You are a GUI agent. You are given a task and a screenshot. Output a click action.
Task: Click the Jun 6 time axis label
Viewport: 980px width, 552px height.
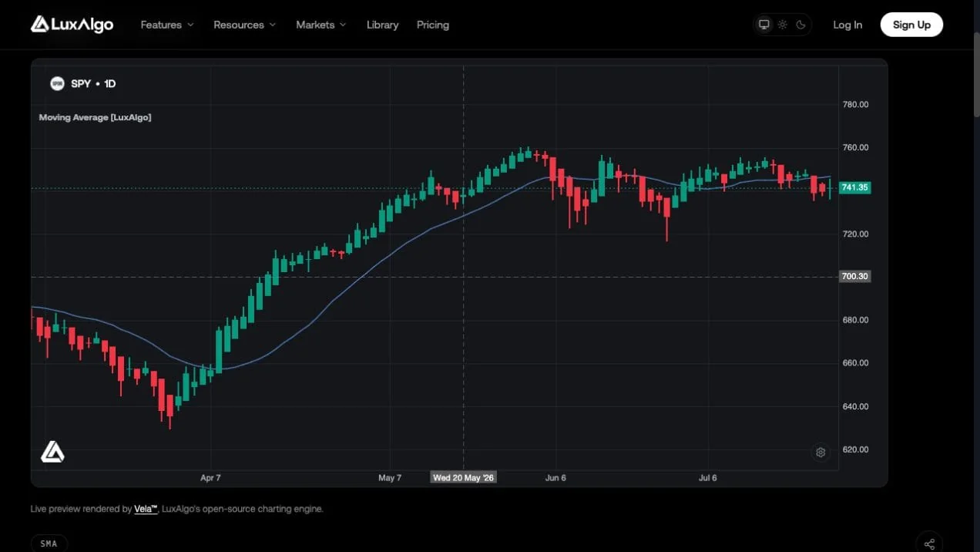(555, 478)
